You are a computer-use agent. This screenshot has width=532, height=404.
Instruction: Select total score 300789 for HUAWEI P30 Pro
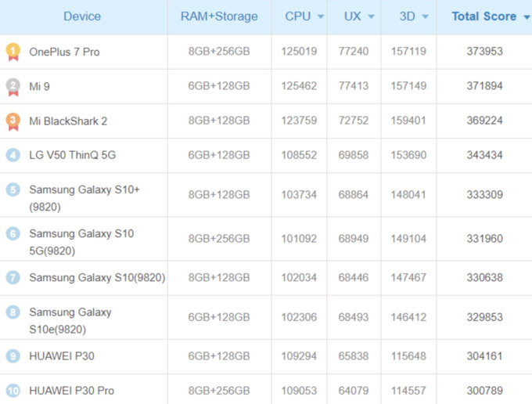[484, 391]
